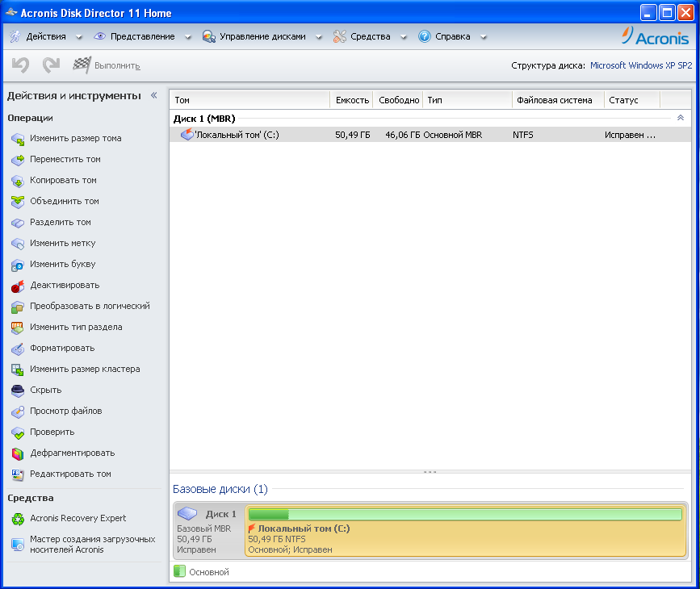700x589 pixels.
Task: Click the Выполнить button label
Action: pos(117,65)
